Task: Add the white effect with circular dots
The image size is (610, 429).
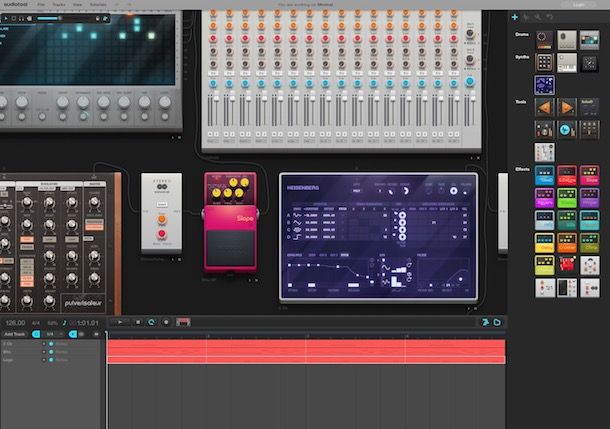Action: 589,265
